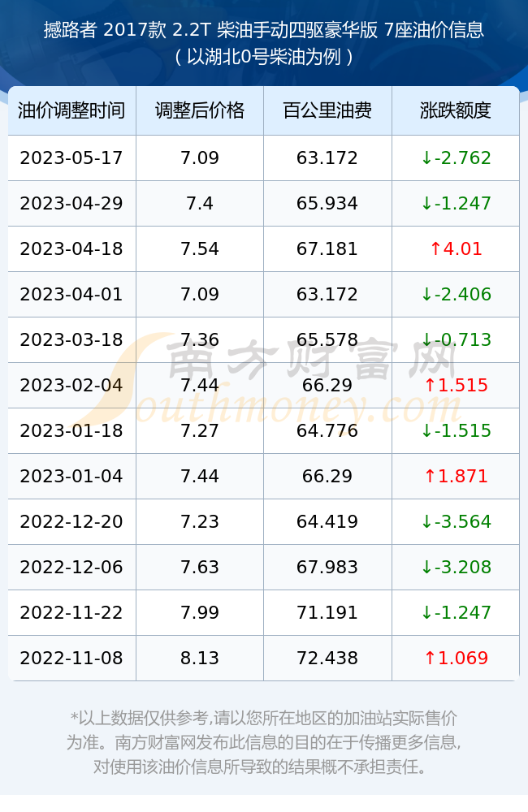Click the red up arrow beside 1.069
This screenshot has height=812, width=528.
[x=430, y=659]
